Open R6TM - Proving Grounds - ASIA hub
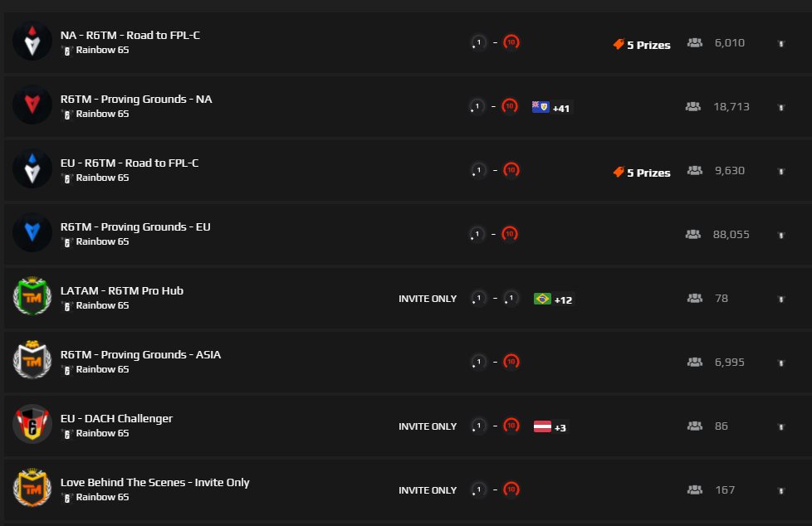Viewport: 812px width, 526px height. click(x=140, y=354)
